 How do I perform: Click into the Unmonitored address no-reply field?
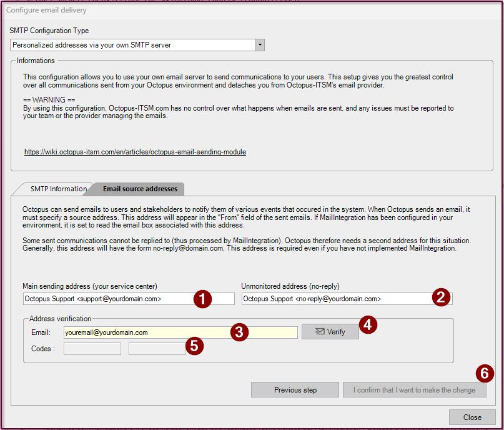click(x=334, y=299)
